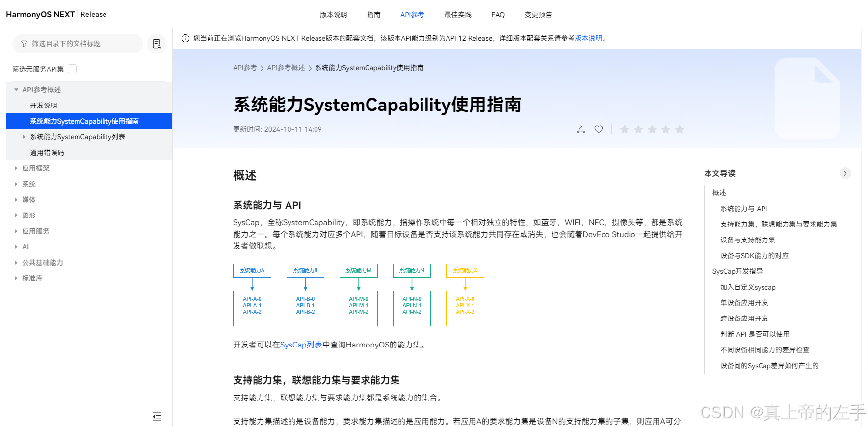Jump to SysCap开发指导 in outline
The image size is (868, 427).
[737, 271]
